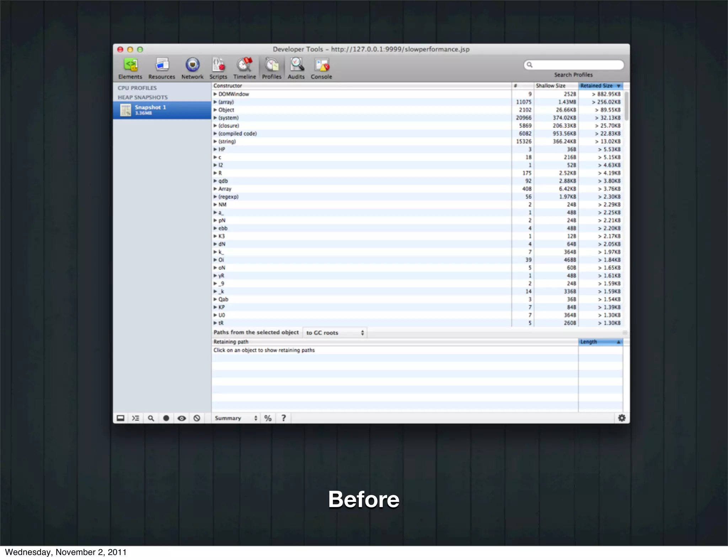Click the settings gear icon
This screenshot has height=560, width=728.
point(622,418)
